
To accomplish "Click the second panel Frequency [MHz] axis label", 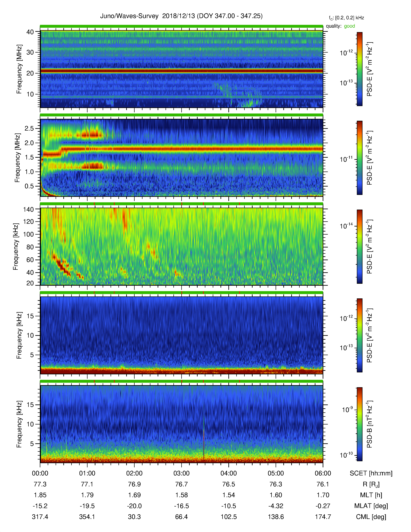I will pyautogui.click(x=17, y=158).
